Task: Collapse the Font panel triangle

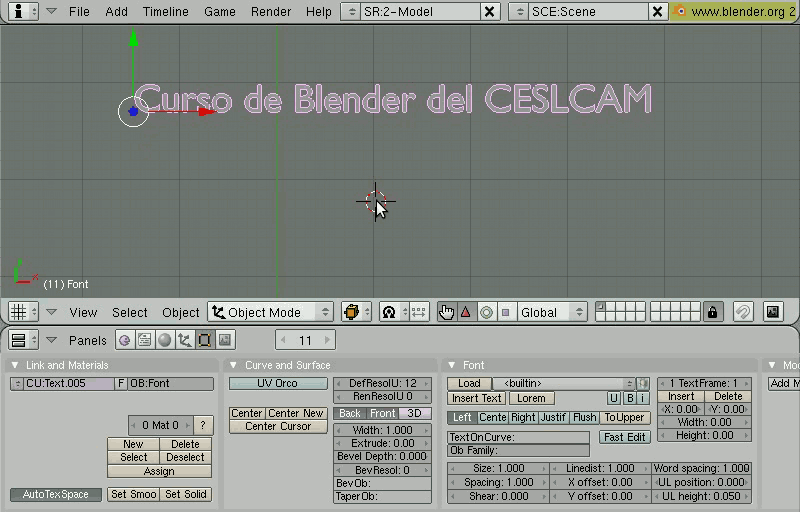Action: click(452, 365)
